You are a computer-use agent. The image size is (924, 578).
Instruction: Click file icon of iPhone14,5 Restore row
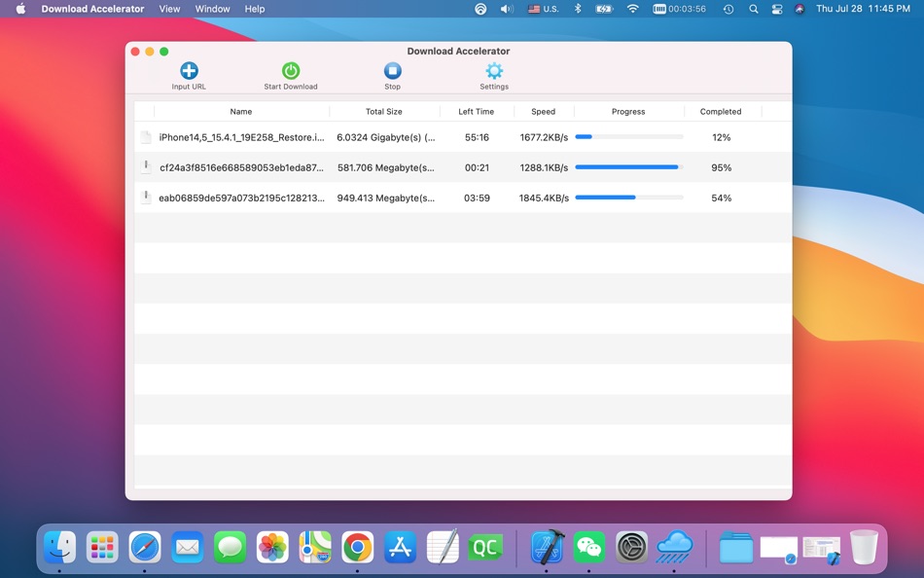[146, 137]
